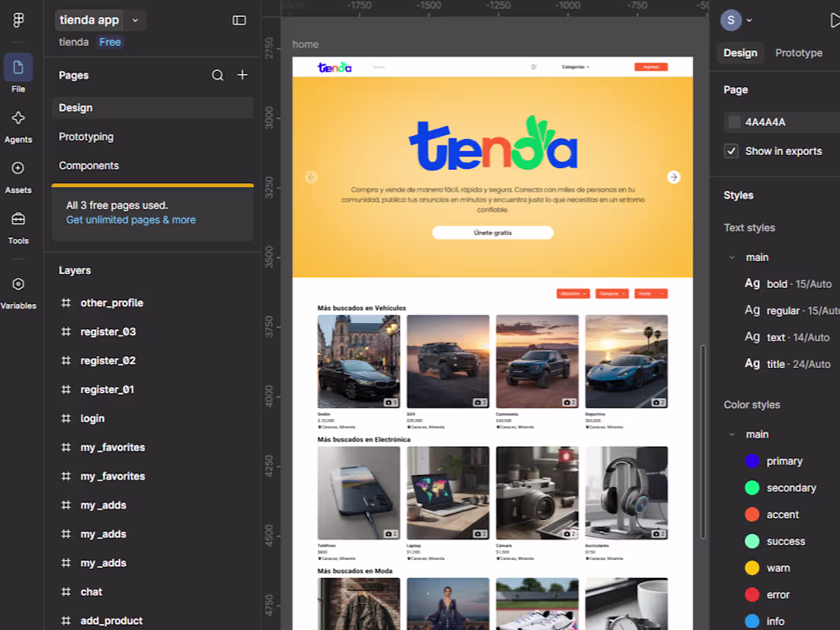Select the Design page
The image size is (840, 630).
(153, 108)
